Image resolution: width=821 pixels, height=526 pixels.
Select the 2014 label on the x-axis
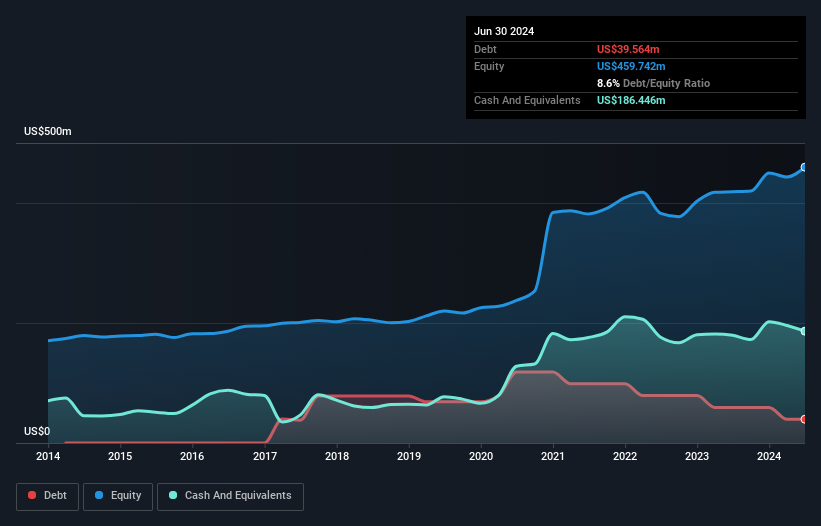click(x=48, y=457)
